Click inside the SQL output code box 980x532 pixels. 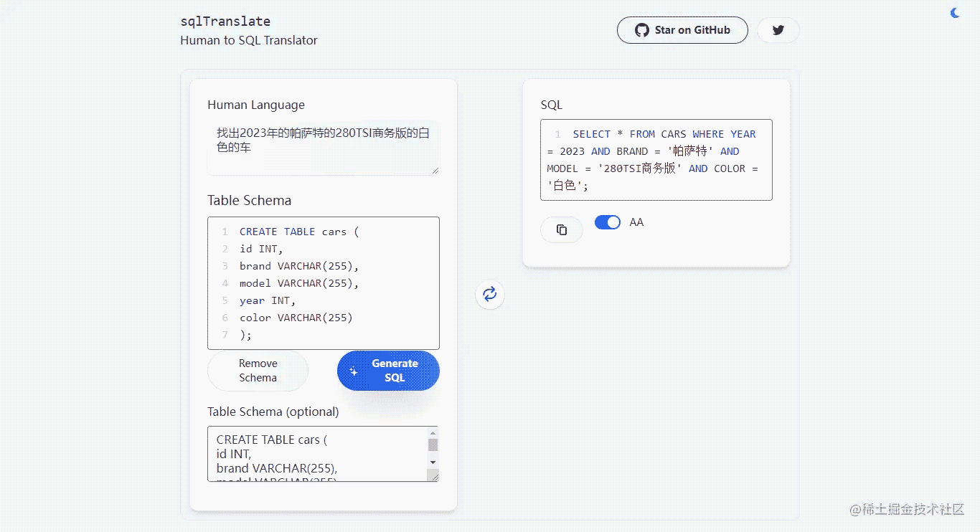(656, 160)
